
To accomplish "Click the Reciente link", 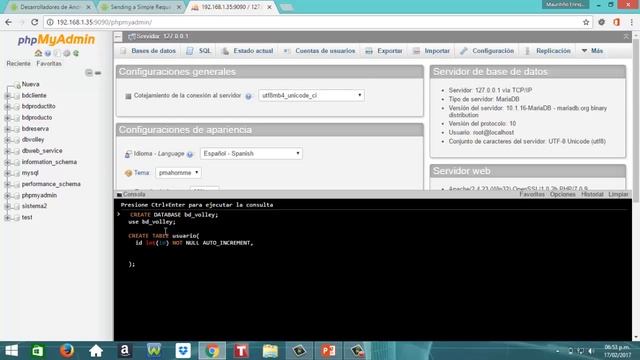I will pyautogui.click(x=18, y=64).
